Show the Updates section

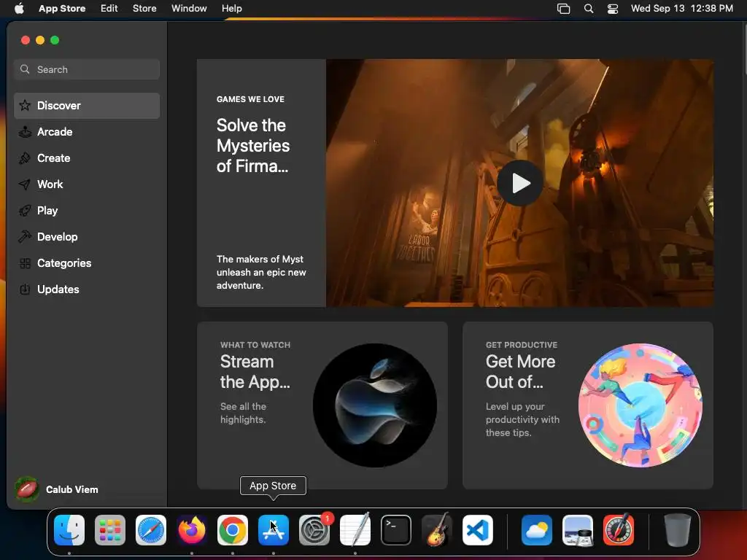87,289
